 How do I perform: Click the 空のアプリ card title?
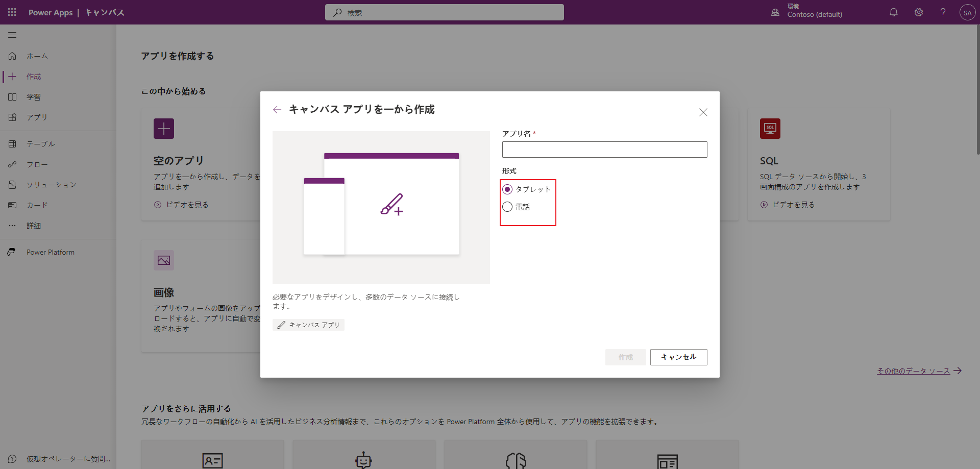179,161
